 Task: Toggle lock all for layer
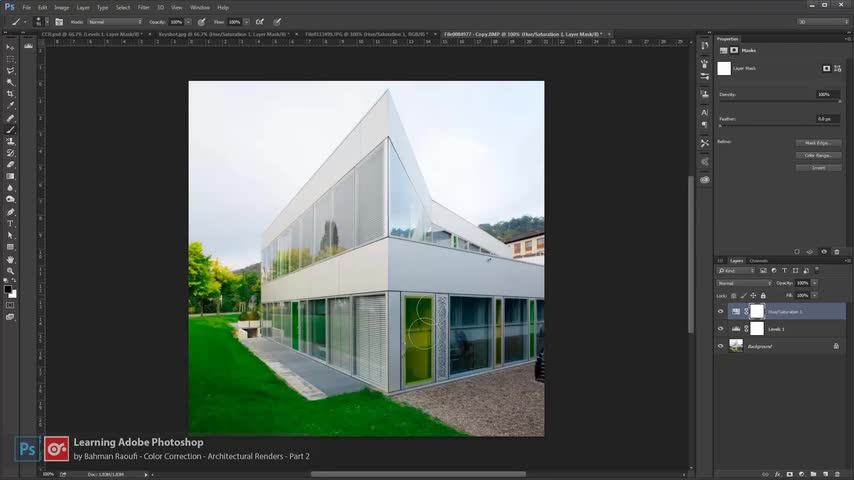763,296
